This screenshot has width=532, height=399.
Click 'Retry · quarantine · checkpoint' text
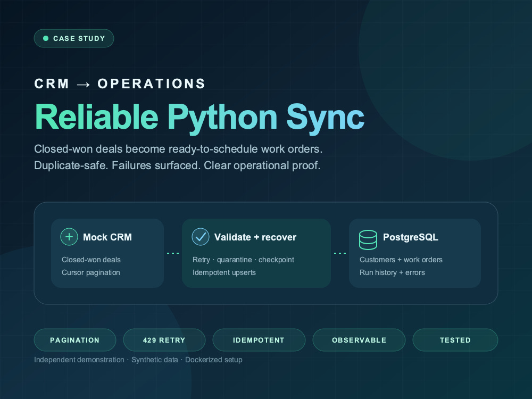[x=243, y=260]
